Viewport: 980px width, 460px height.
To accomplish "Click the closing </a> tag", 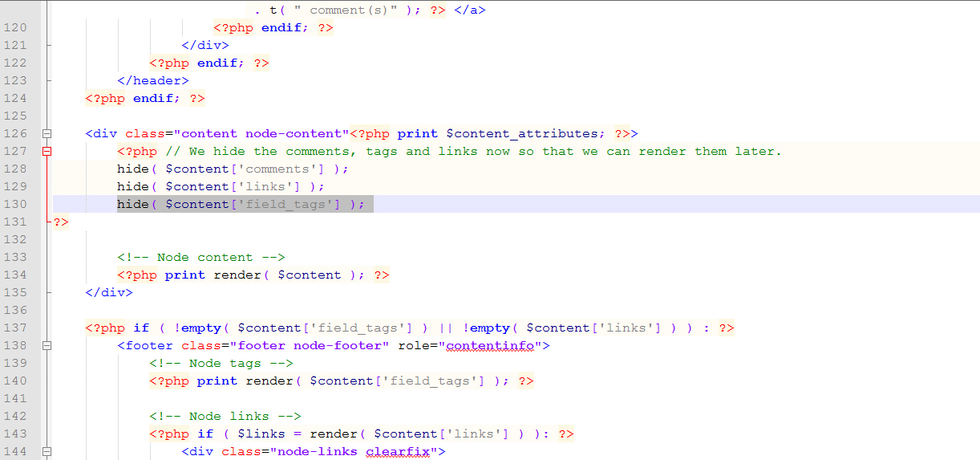I will [470, 10].
